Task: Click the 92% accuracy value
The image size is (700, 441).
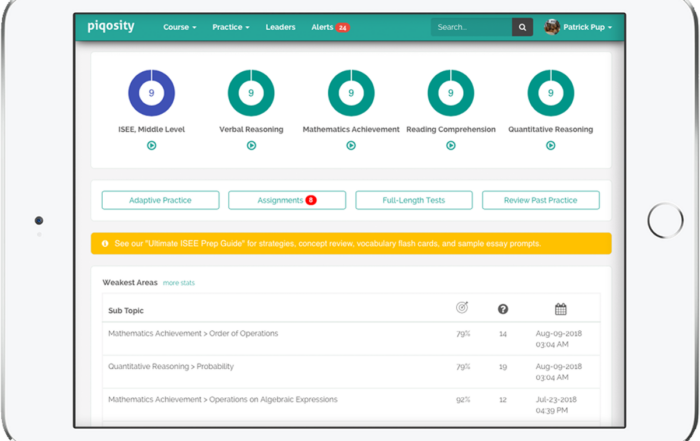Action: pos(463,399)
